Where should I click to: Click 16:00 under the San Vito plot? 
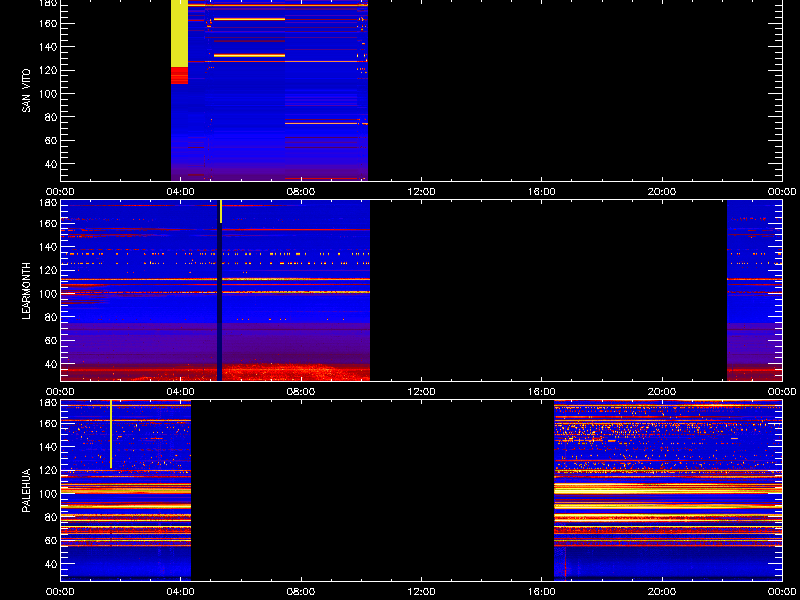click(x=542, y=192)
